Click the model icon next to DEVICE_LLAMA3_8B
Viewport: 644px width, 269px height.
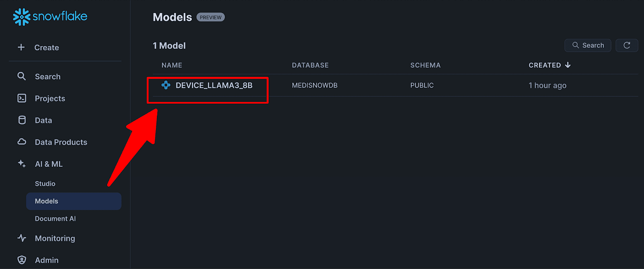tap(166, 85)
